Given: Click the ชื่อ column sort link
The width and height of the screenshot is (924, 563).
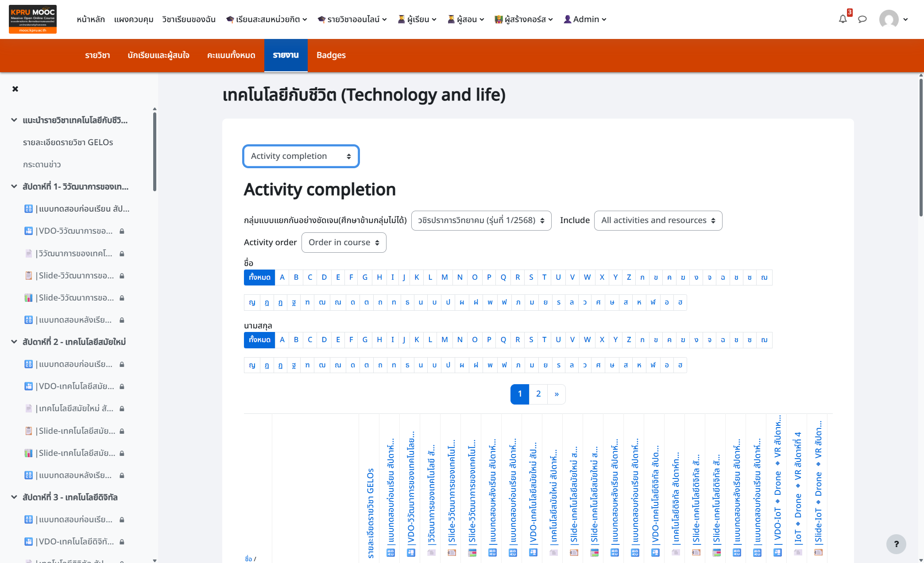Looking at the screenshot, I should click(x=248, y=559).
